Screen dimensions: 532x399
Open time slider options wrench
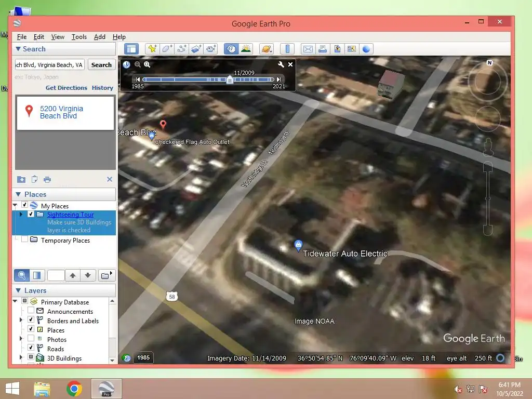(281, 64)
